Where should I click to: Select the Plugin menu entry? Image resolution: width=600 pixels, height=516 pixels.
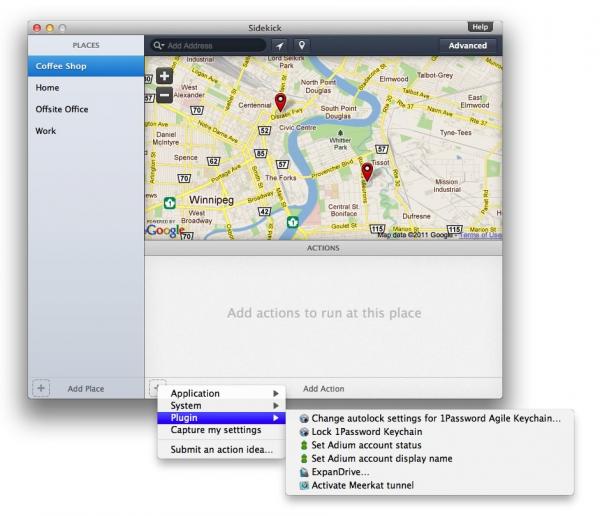[x=222, y=418]
